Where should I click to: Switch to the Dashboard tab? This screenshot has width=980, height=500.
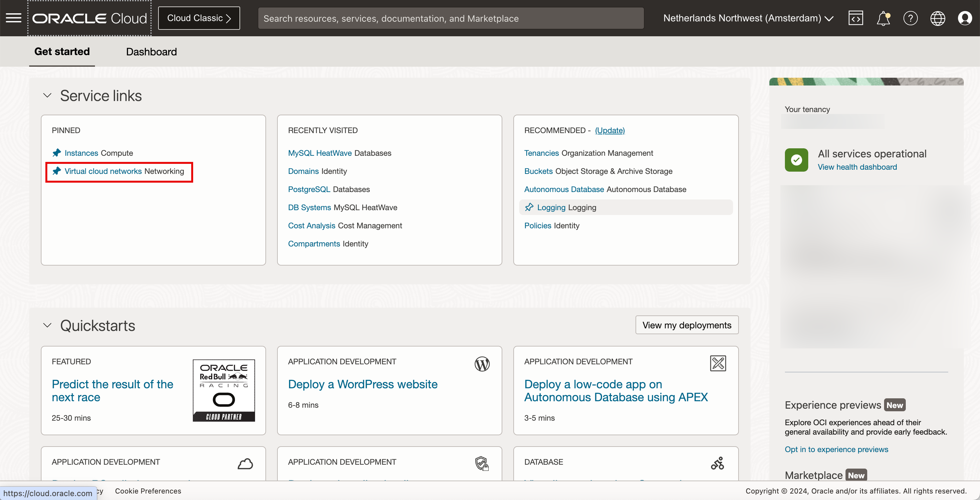pos(151,52)
